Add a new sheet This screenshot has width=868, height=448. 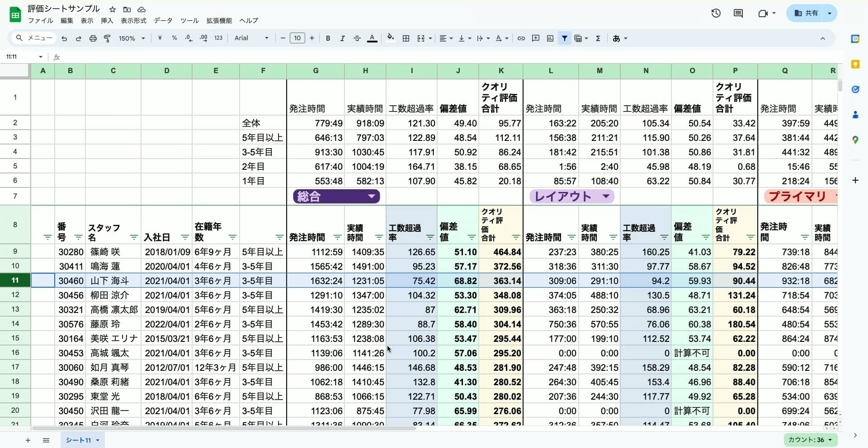point(28,440)
